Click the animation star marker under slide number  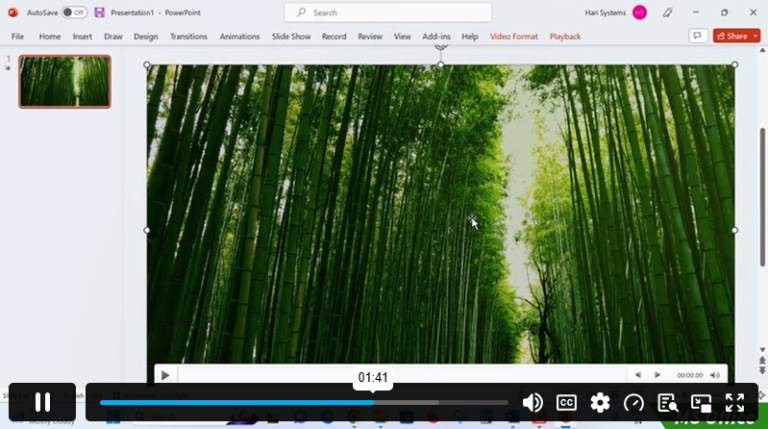click(8, 68)
